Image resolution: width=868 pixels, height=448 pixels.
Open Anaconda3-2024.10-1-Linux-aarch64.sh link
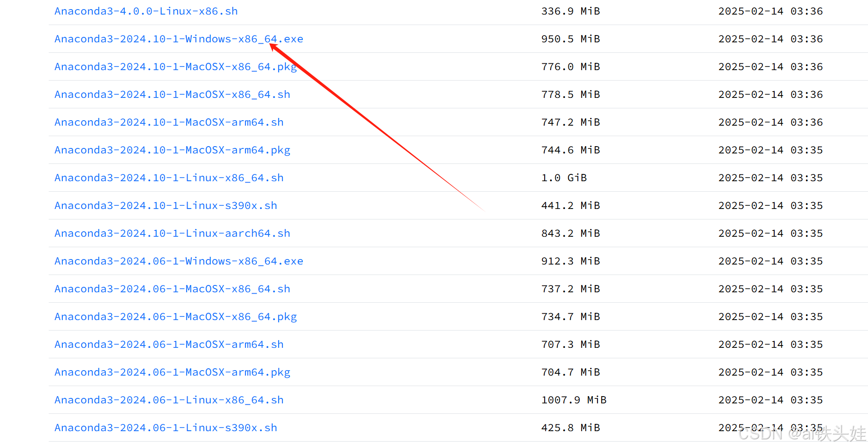(173, 234)
